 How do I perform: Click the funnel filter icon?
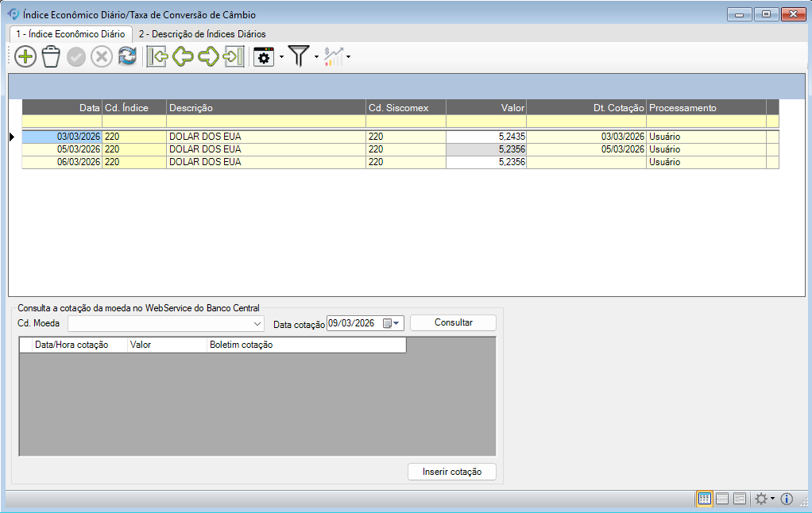298,56
